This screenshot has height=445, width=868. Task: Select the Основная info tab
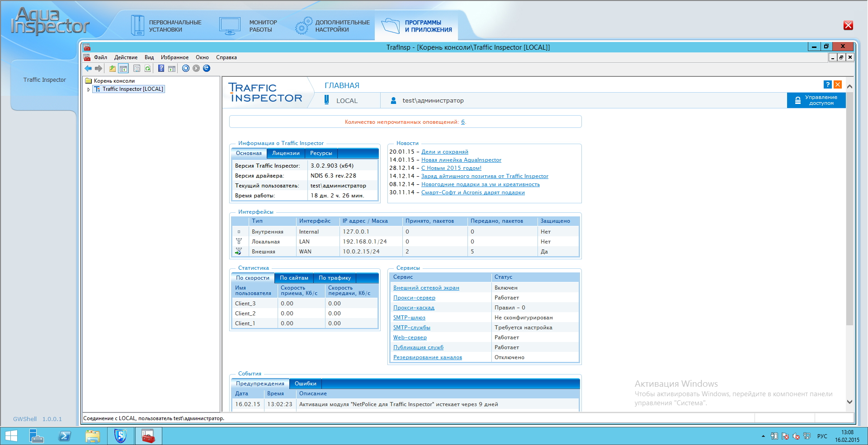tap(249, 153)
